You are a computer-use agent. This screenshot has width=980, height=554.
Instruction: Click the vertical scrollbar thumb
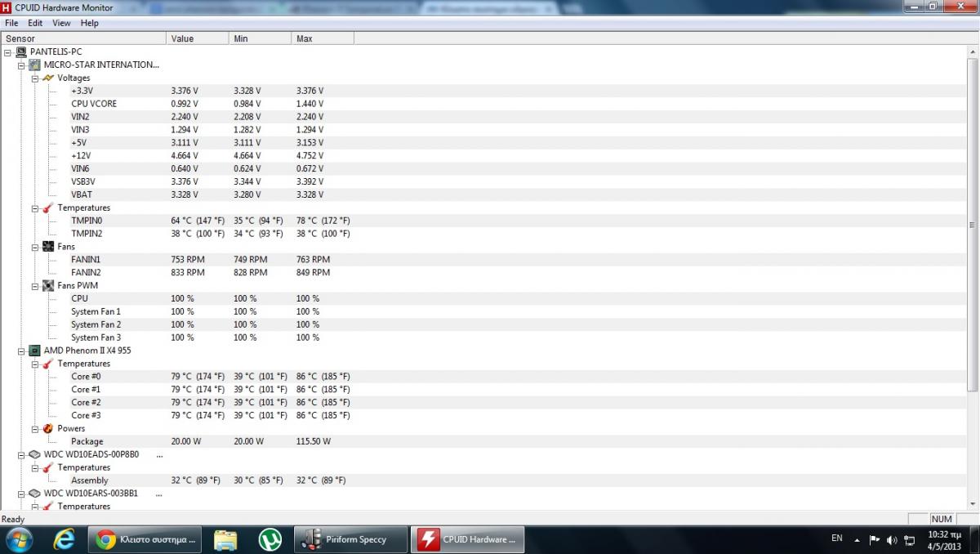pyautogui.click(x=972, y=225)
